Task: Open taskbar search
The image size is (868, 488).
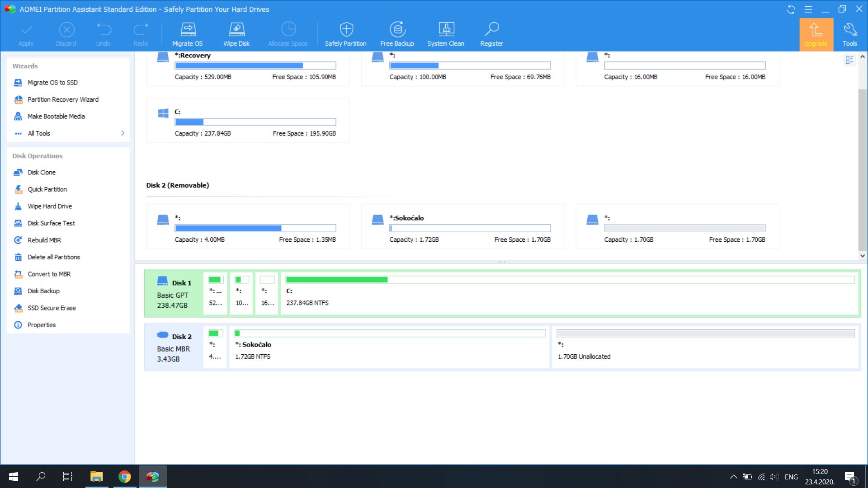Action: [x=41, y=477]
